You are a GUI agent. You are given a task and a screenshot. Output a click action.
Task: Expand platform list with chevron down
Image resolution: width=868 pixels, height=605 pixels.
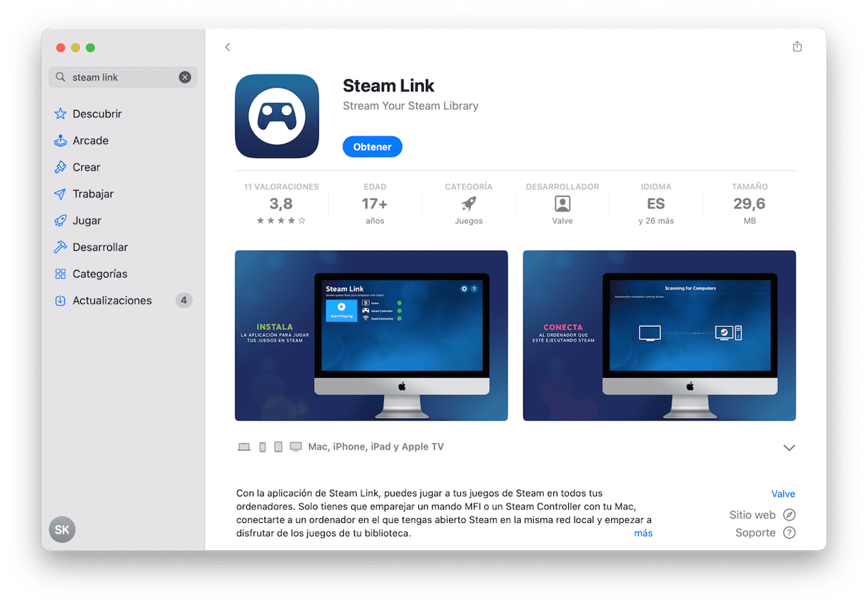click(x=789, y=448)
